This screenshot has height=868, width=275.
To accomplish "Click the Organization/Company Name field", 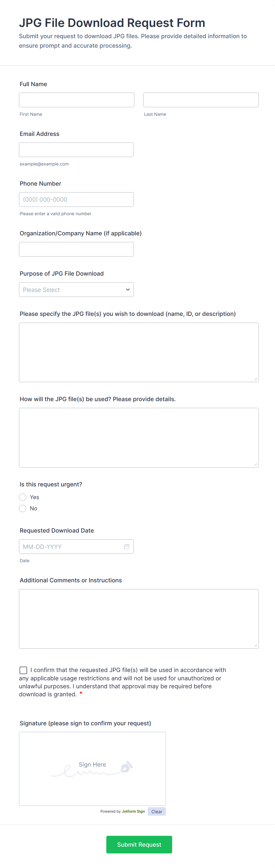I will click(76, 249).
